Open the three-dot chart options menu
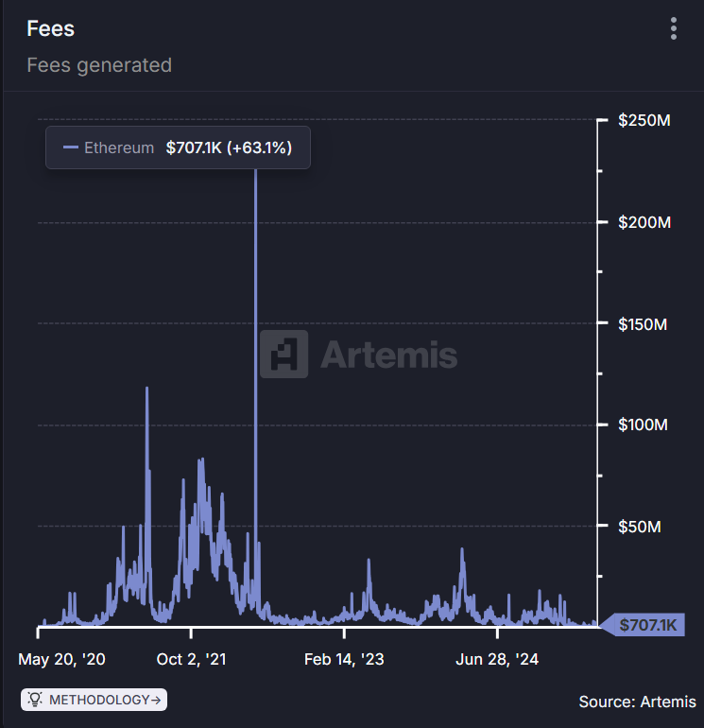 click(x=674, y=28)
